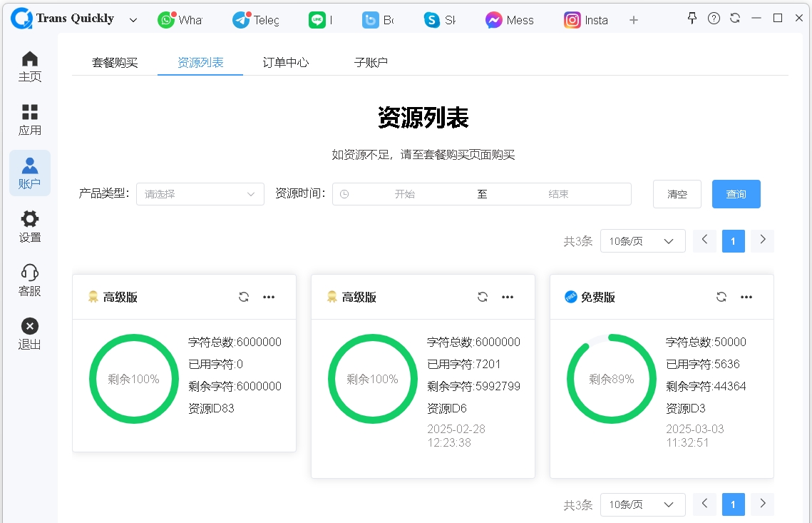Image resolution: width=812 pixels, height=523 pixels.
Task: Click the 退出 logout icon
Action: tap(29, 334)
